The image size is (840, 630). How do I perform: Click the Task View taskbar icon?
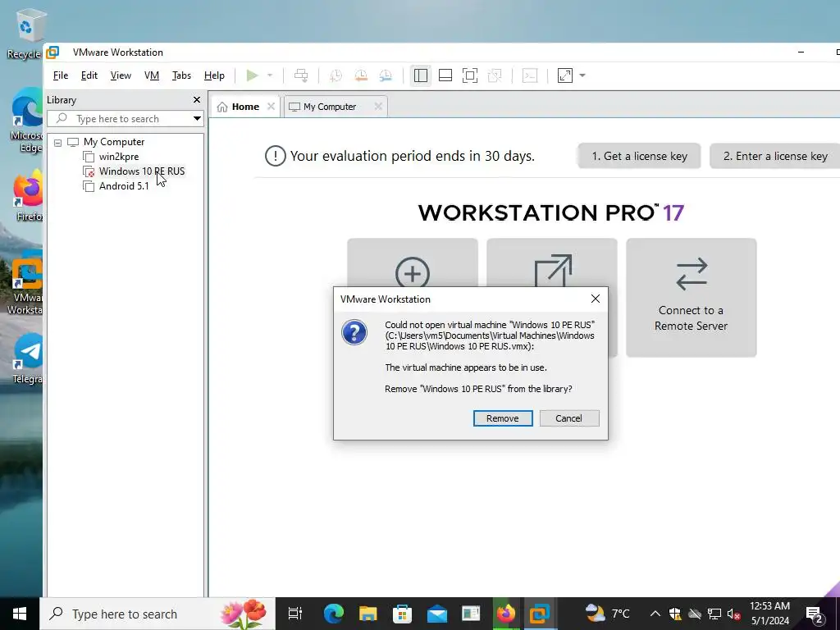point(295,614)
